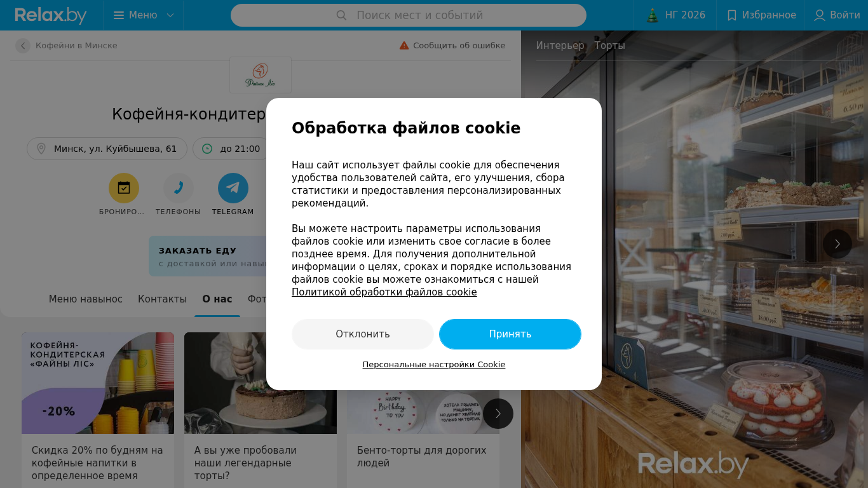The image size is (868, 488).
Task: Click the warning icon to report an error
Action: click(404, 46)
